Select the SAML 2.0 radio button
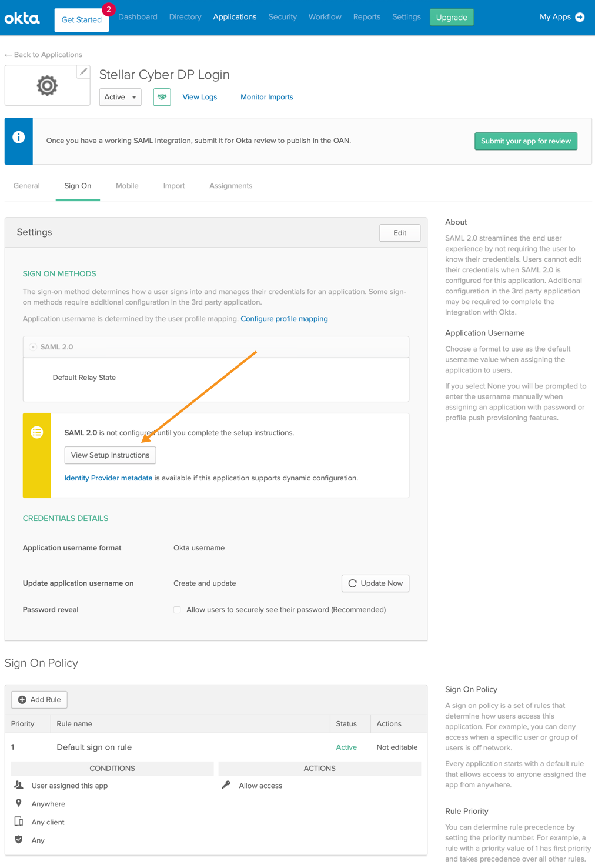 34,347
